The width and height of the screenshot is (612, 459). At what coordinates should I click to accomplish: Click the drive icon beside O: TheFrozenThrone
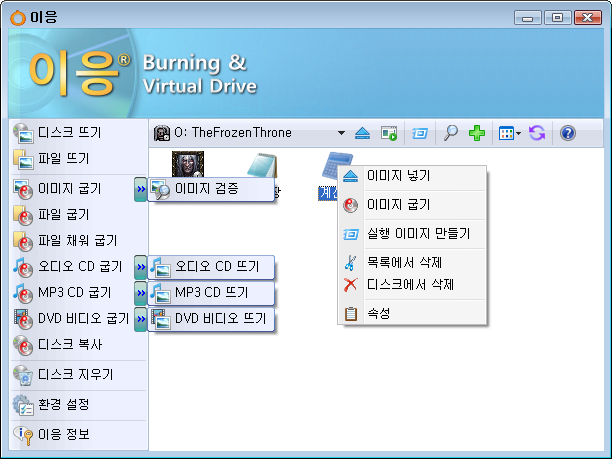161,133
